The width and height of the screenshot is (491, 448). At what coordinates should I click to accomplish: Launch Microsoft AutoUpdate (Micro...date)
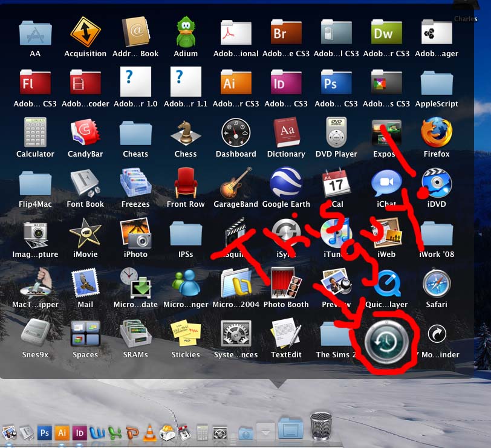pos(135,283)
